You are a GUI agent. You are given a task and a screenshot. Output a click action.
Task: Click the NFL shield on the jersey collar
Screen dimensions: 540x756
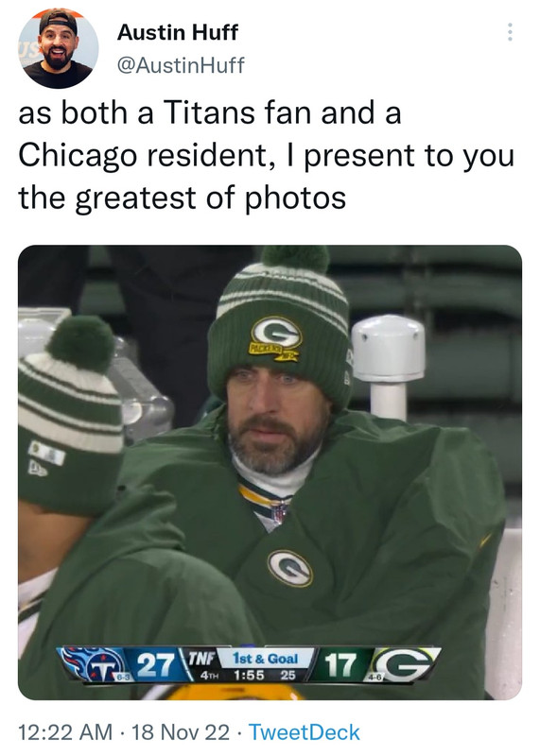(279, 512)
